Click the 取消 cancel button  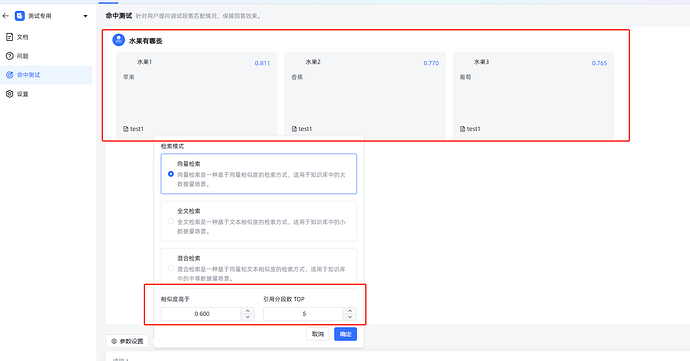coord(318,334)
